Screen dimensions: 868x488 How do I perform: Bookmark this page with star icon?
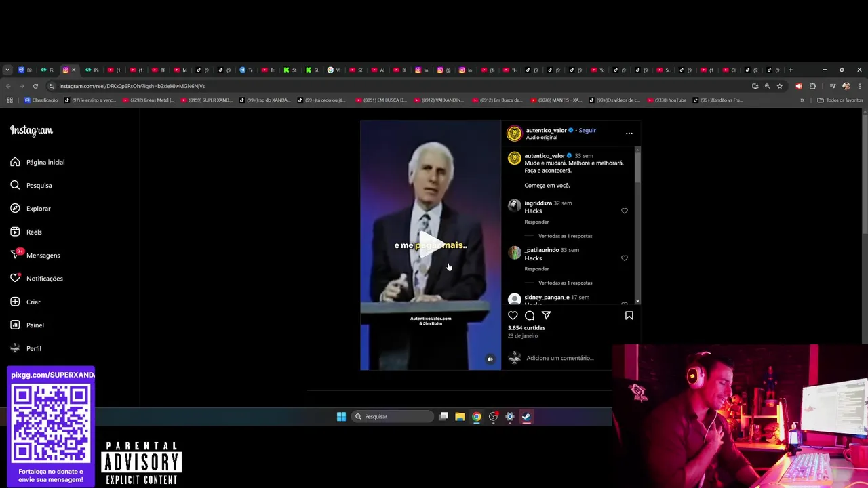(x=779, y=86)
